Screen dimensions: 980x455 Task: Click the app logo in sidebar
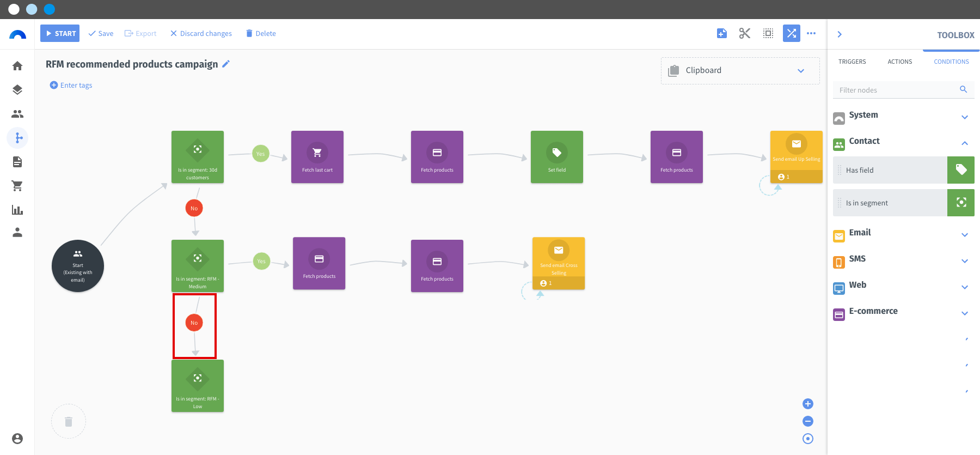coord(17,34)
